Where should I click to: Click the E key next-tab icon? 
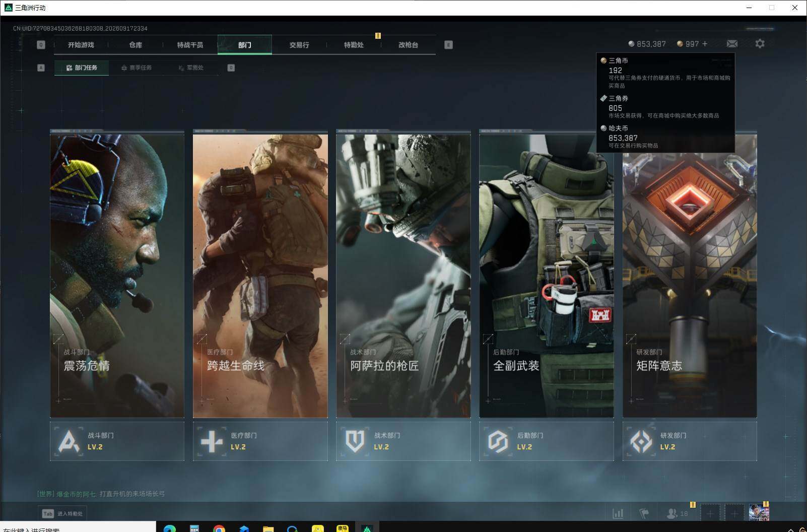click(448, 45)
